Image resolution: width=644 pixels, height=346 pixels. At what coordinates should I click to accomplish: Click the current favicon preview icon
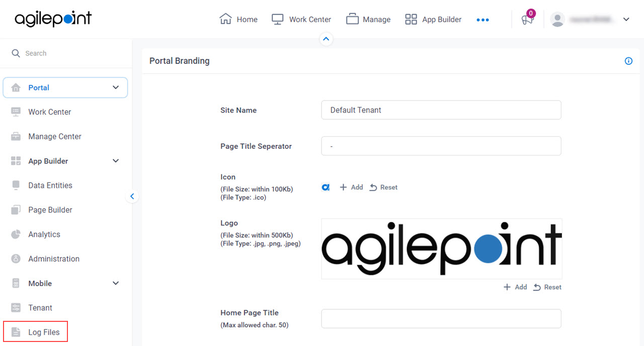coord(326,187)
